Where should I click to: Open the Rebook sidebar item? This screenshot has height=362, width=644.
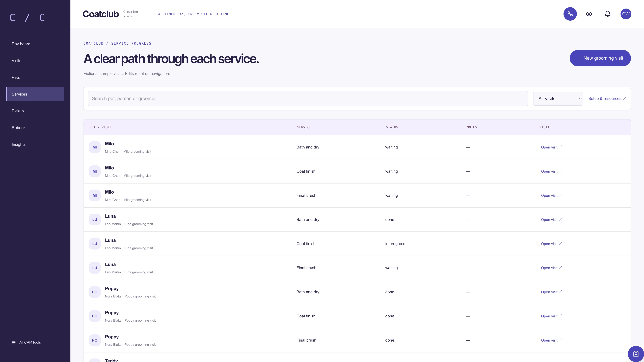[35, 128]
